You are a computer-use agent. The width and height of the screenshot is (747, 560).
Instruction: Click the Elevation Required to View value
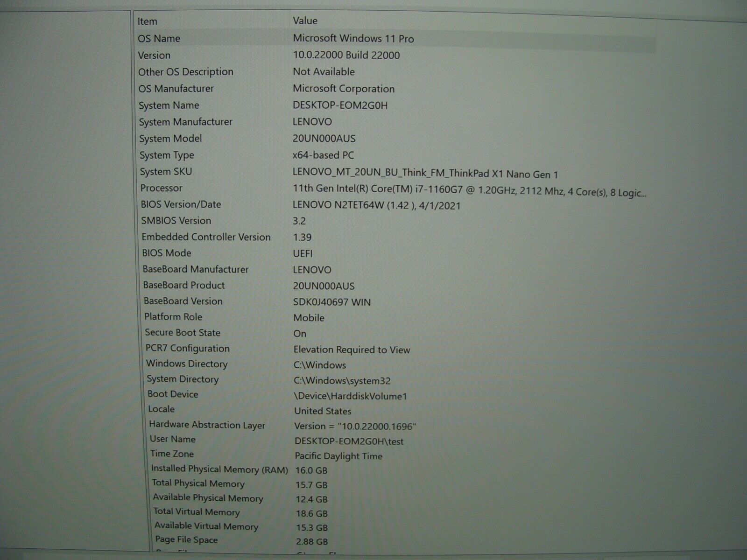tap(352, 350)
